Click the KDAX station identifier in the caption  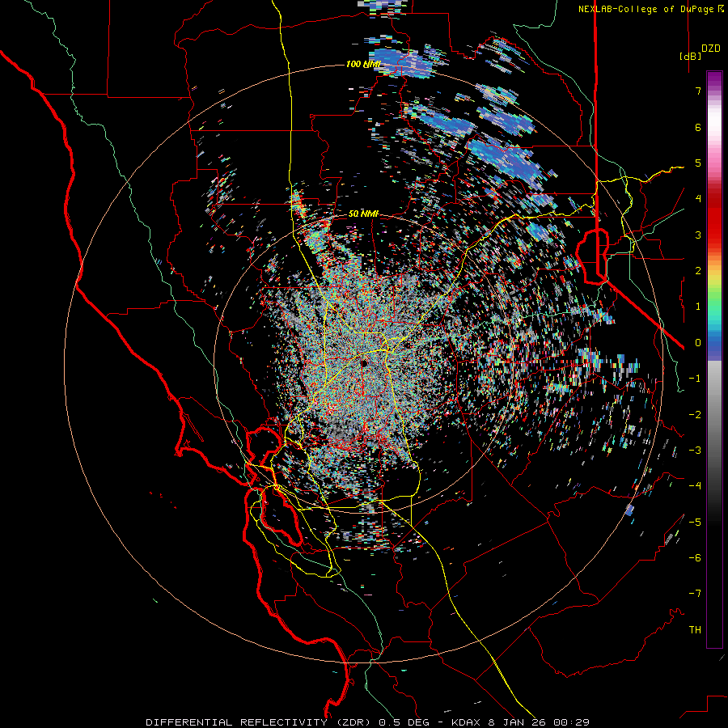[466, 722]
